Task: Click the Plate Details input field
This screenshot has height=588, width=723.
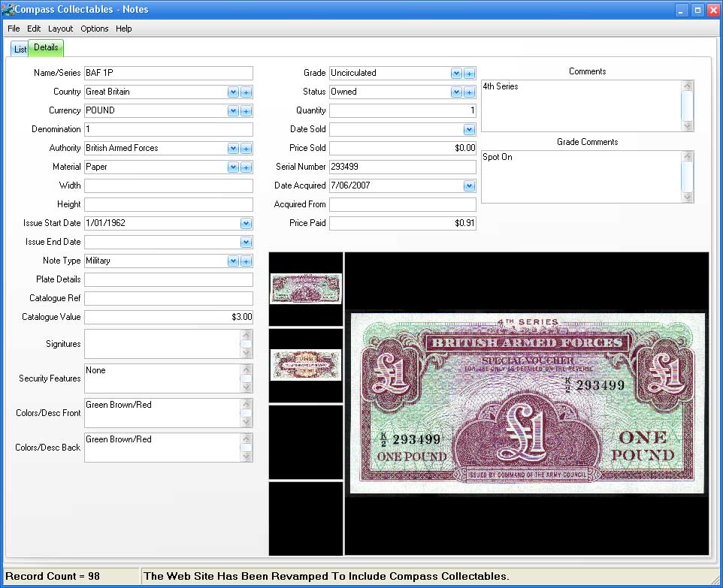Action: 168,279
